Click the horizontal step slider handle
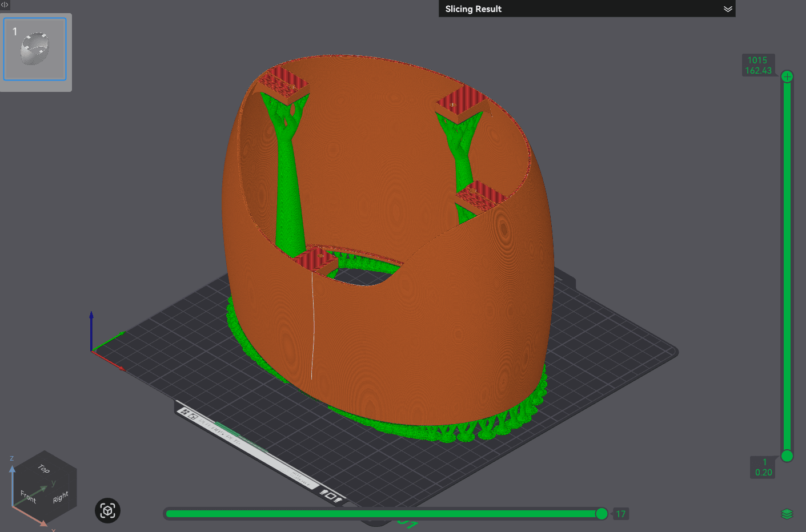Viewport: 806px width, 532px height. [602, 514]
